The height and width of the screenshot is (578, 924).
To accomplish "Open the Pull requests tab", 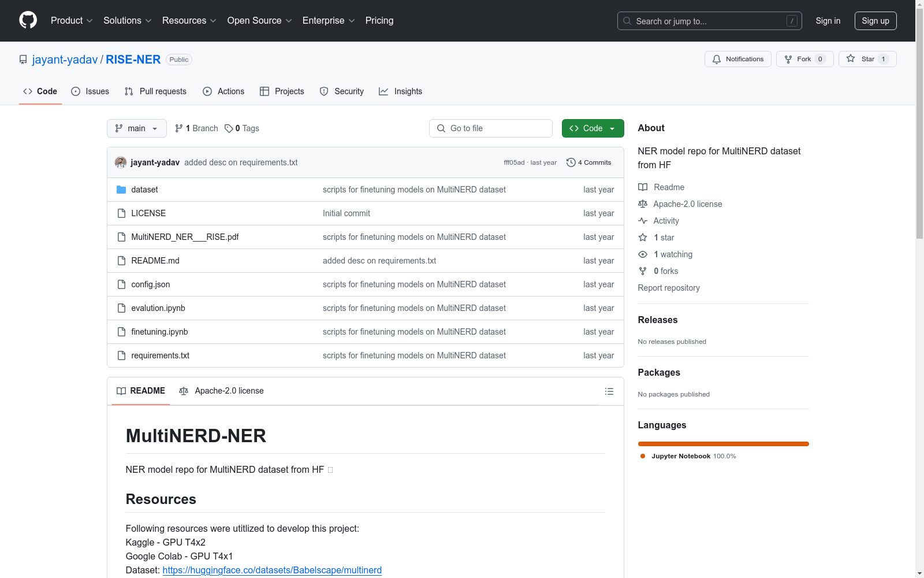I will coord(155,91).
